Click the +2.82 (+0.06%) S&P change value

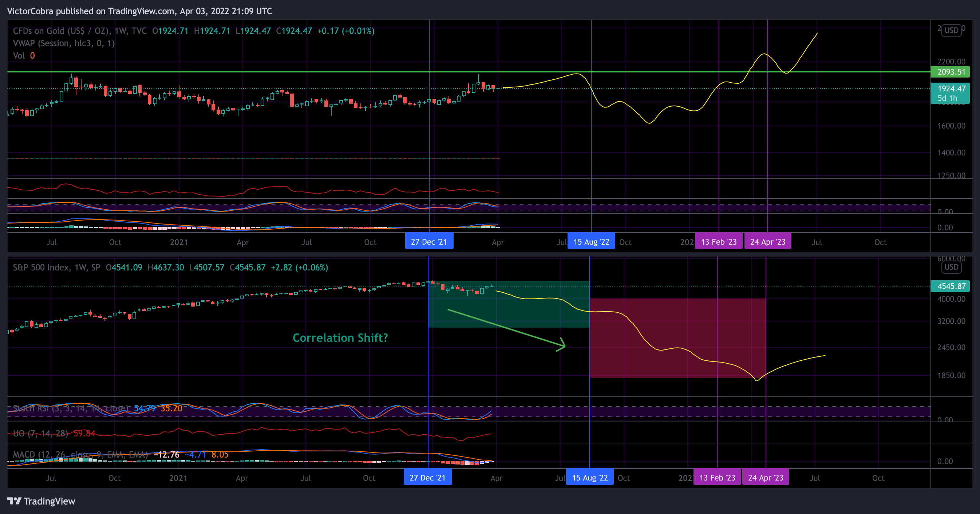[299, 268]
